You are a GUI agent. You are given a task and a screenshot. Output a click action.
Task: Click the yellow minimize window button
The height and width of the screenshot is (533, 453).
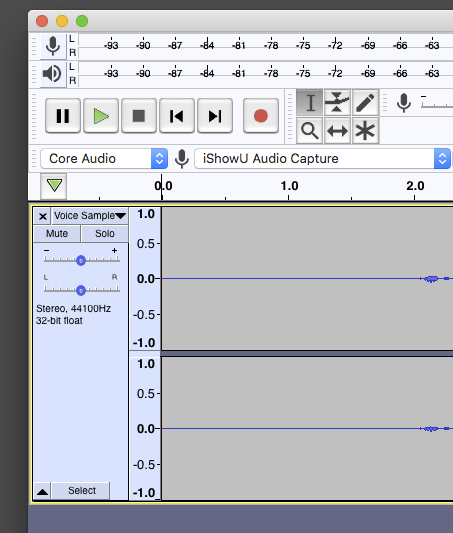(62, 21)
